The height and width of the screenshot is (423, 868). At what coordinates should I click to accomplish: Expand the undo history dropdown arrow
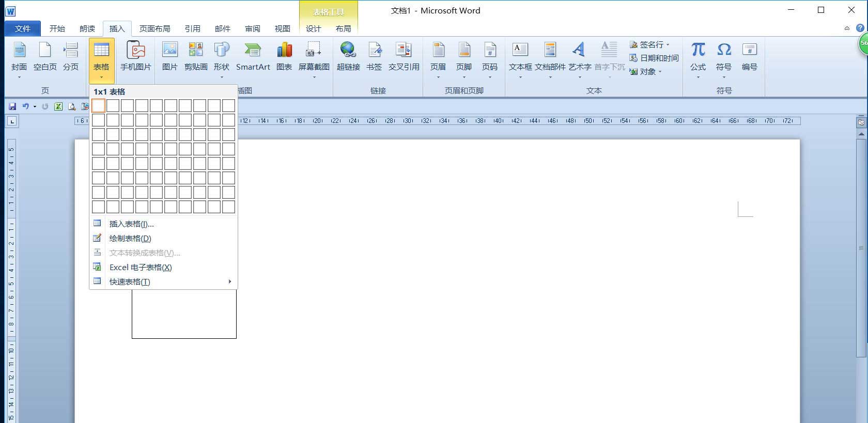pos(35,106)
